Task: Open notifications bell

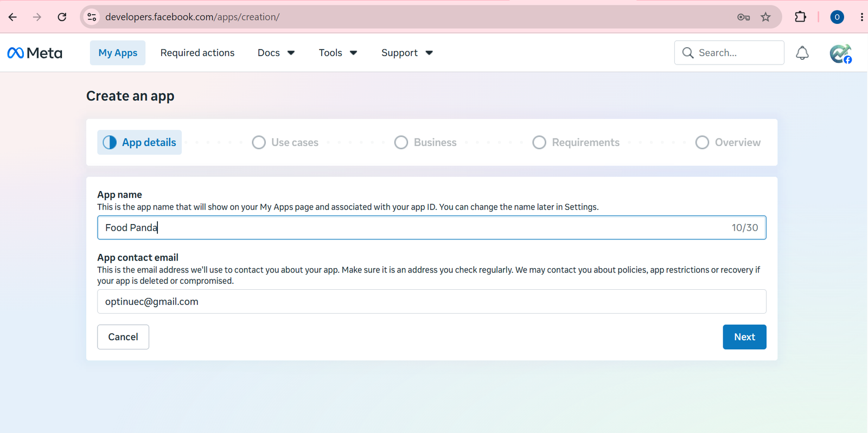Action: tap(802, 53)
